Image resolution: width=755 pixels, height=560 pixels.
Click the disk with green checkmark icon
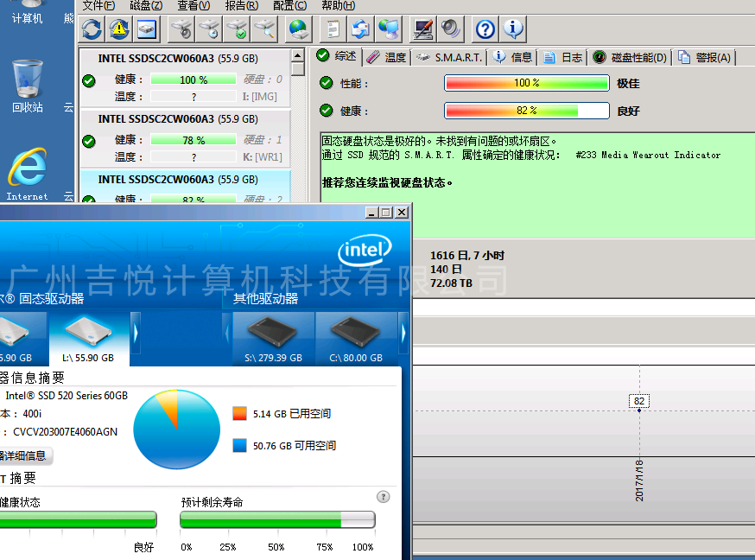(237, 29)
